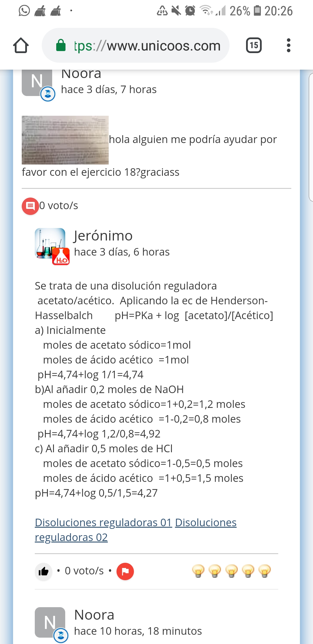This screenshot has height=644, width=313.
Task: Tap the WhatsApp notification icon in status bar
Action: click(24, 11)
